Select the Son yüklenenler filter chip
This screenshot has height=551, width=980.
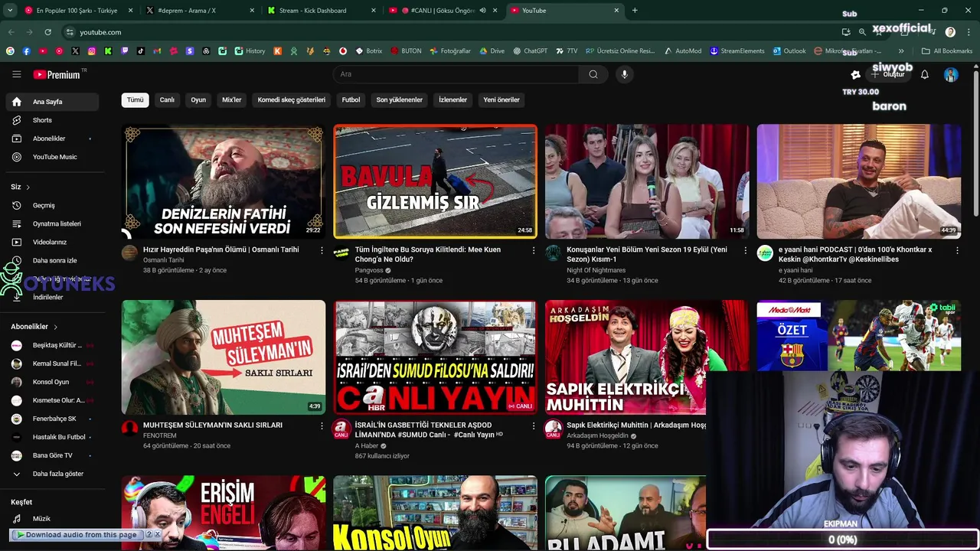(x=400, y=99)
